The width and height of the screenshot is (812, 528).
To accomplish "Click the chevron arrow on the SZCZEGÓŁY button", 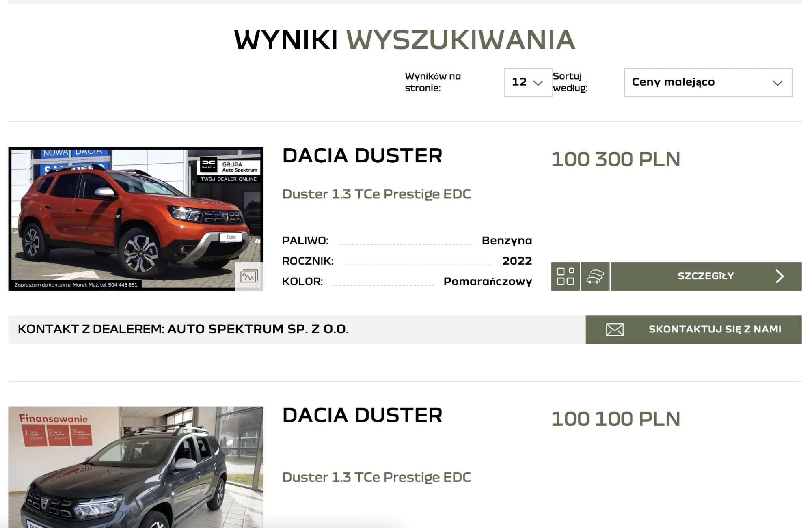I will 780,276.
